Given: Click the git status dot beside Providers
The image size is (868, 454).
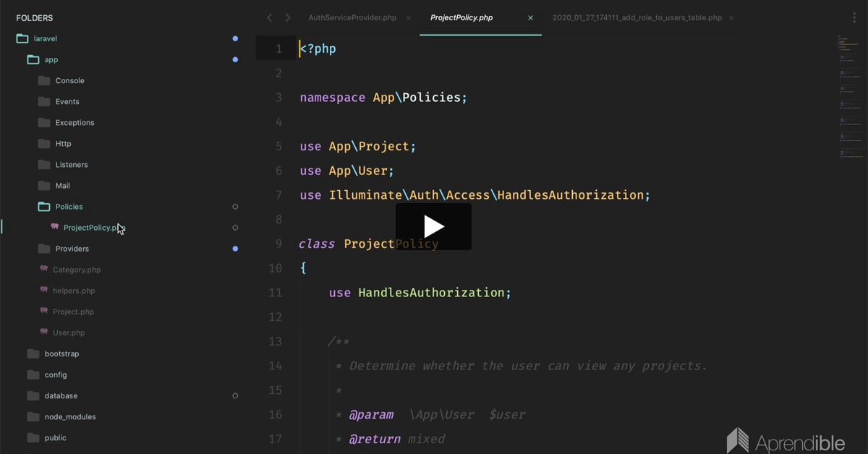Looking at the screenshot, I should point(235,248).
